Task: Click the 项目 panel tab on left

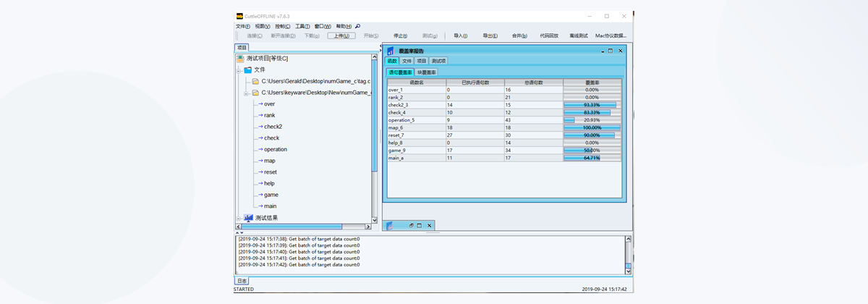Action: coord(242,47)
